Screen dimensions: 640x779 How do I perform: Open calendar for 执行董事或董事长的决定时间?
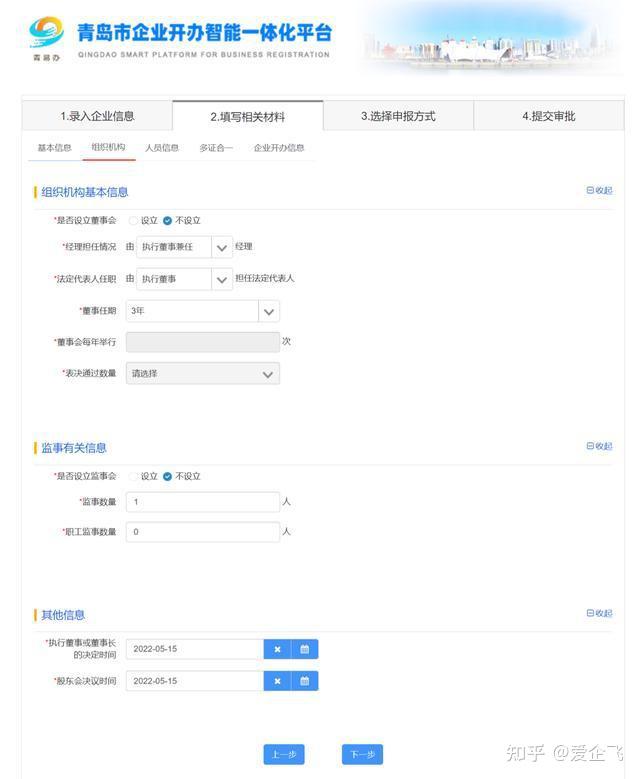pyautogui.click(x=305, y=649)
